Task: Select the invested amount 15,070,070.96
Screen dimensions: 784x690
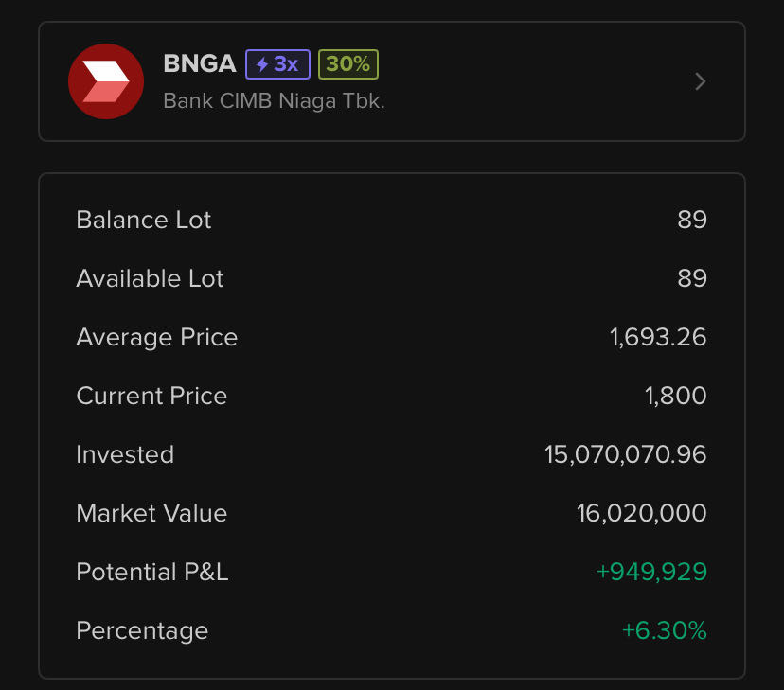Action: pyautogui.click(x=625, y=454)
